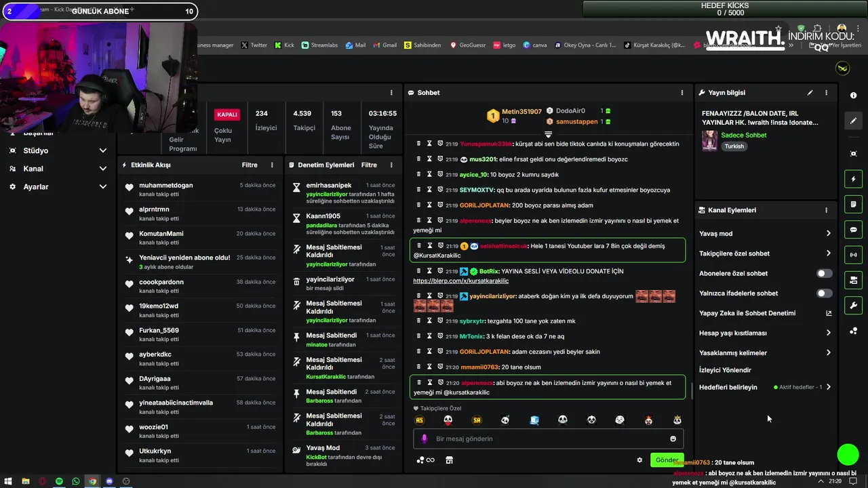Screen dimensions: 868x488
Task: Open Denetim Eylemleri three-dot menu
Action: (x=391, y=165)
